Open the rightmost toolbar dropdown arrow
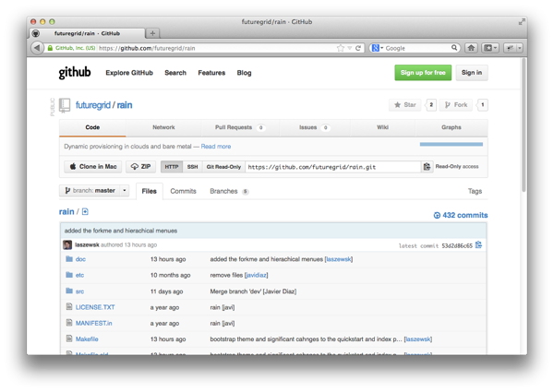This screenshot has width=554, height=392. pyautogui.click(x=519, y=48)
